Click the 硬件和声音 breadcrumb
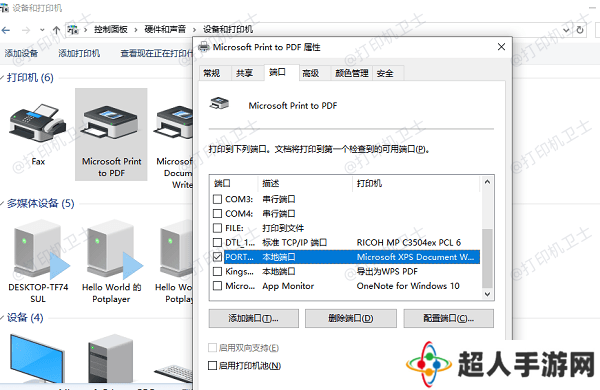600x390 pixels. pos(165,29)
